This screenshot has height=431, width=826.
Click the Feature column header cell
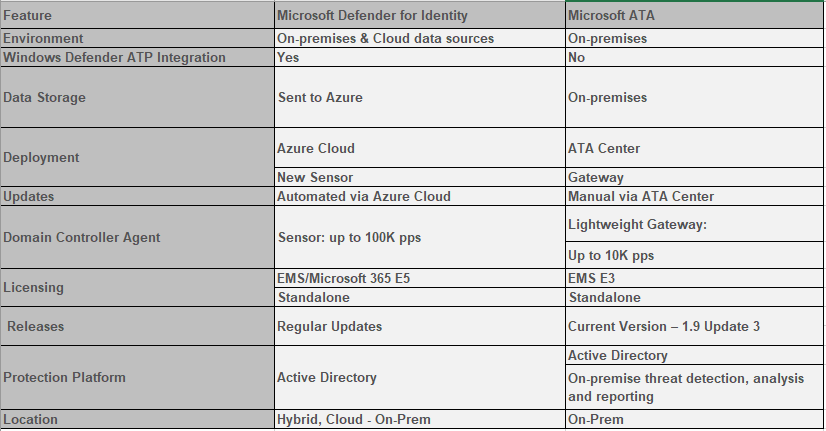pyautogui.click(x=137, y=17)
